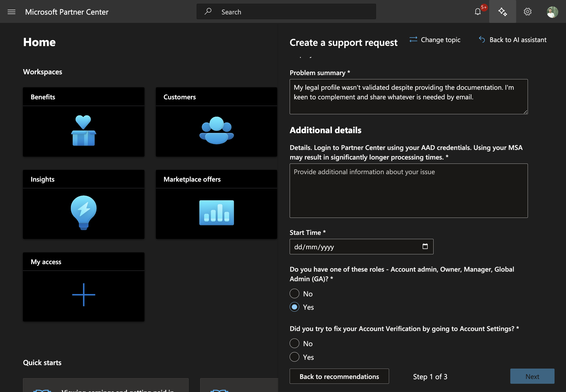Open the AI assistant sparkle icon

point(503,12)
